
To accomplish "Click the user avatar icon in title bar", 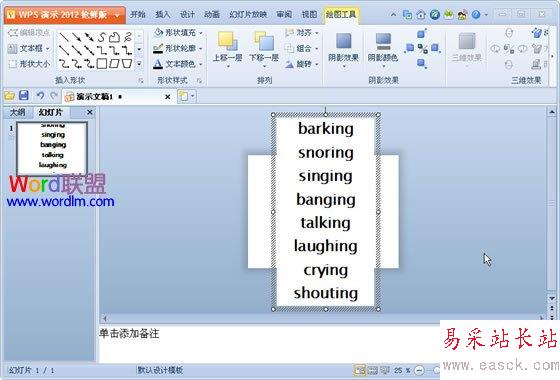I will click(462, 15).
